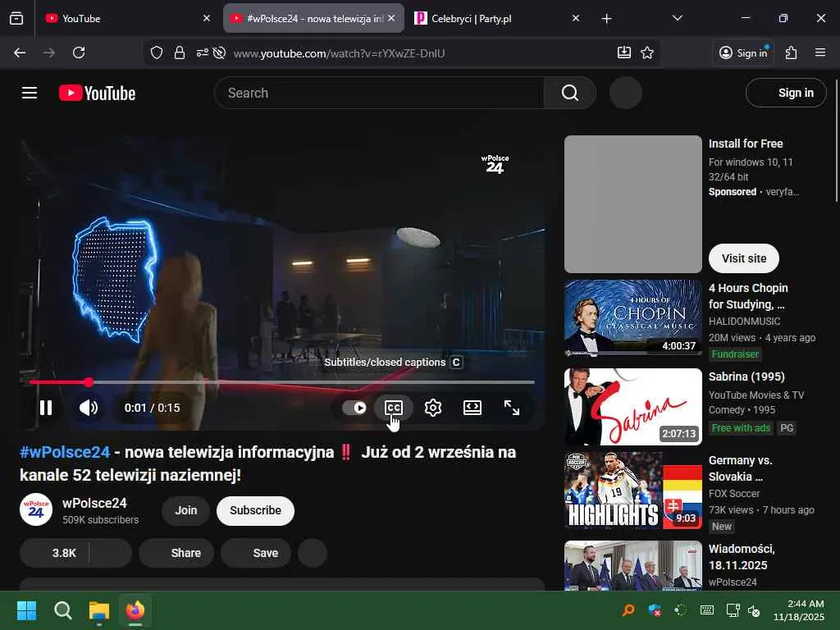Click the HALIDONMUSIC channel name

tap(744, 322)
